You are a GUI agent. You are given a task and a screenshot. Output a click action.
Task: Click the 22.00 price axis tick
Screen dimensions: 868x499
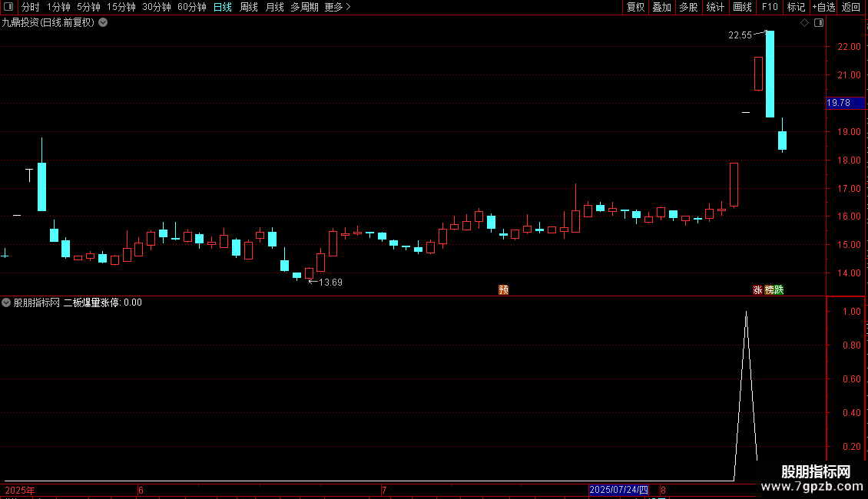(x=849, y=47)
